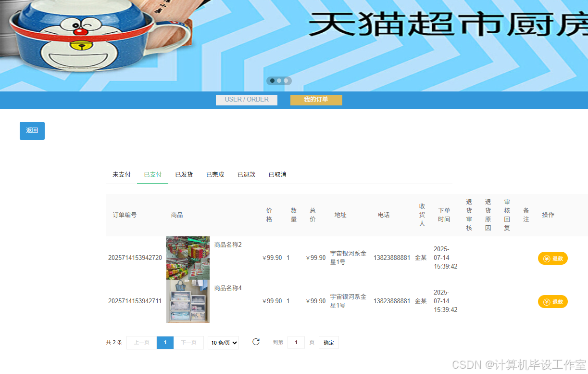Click product name 商品名称4
The width and height of the screenshot is (588, 374).
228,288
